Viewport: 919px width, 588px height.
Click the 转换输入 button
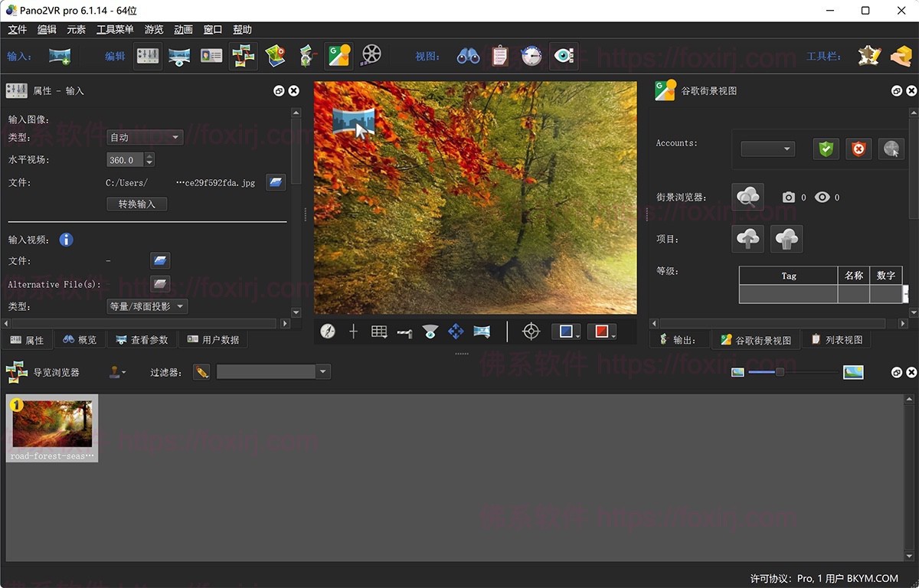coord(136,204)
